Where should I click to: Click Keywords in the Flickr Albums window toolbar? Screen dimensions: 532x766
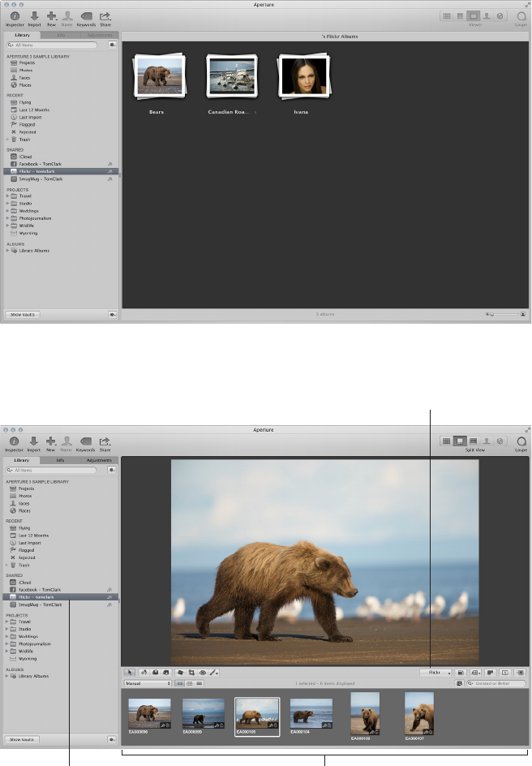pyautogui.click(x=87, y=19)
